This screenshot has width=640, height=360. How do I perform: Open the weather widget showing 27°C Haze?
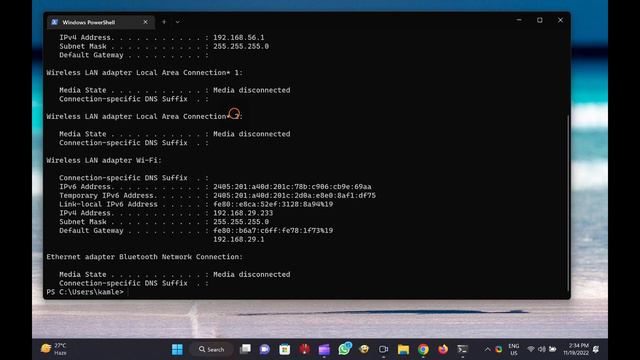[x=53, y=349]
